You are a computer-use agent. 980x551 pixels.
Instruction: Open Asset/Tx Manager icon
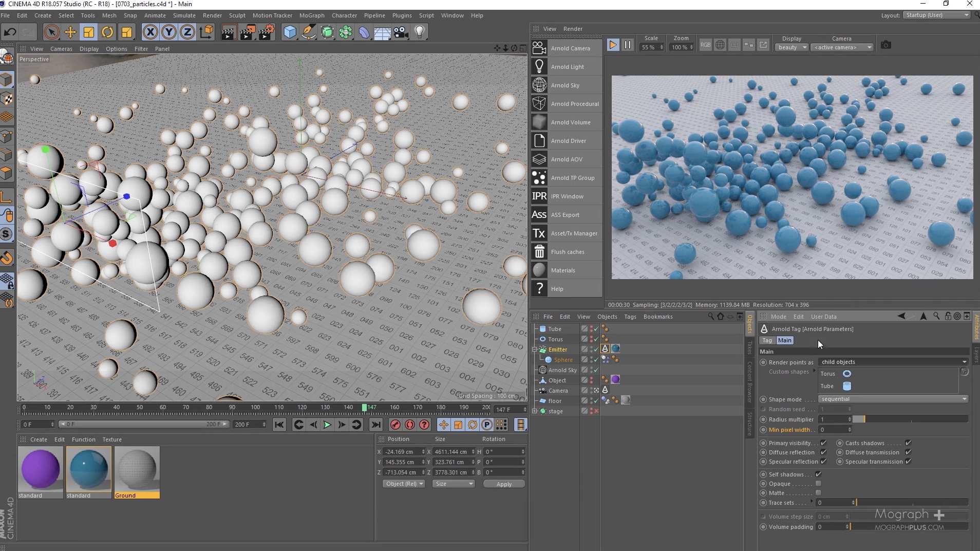539,233
